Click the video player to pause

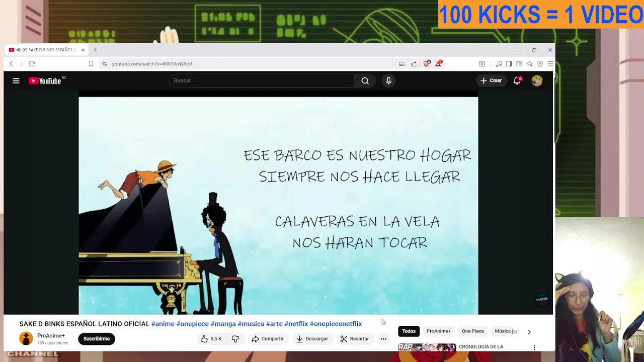(278, 206)
